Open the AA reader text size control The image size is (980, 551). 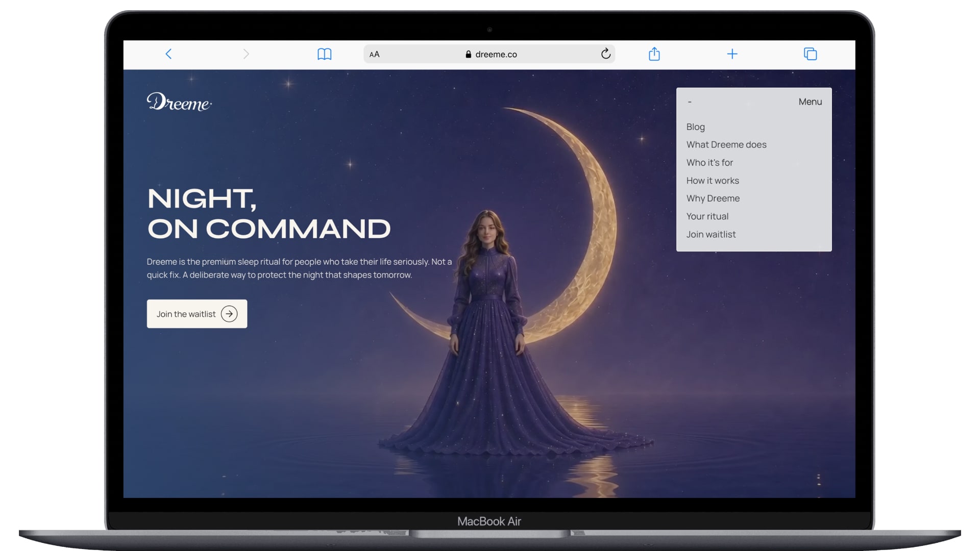(x=375, y=54)
